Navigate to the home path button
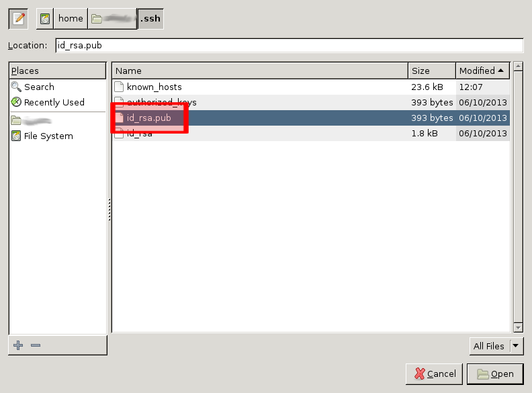 70,19
